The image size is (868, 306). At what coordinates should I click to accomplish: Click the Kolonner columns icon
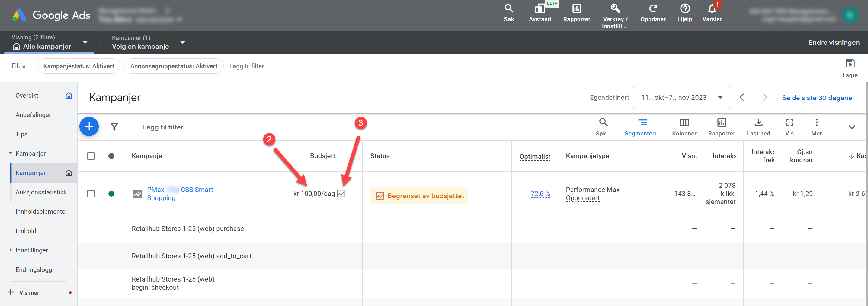[684, 123]
